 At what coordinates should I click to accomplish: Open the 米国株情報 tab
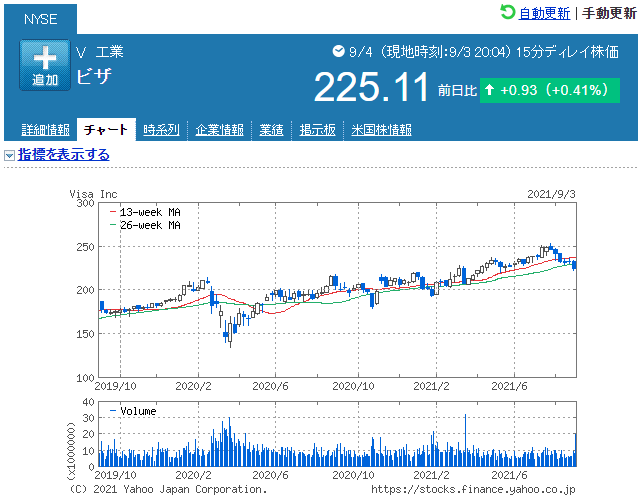[x=381, y=130]
